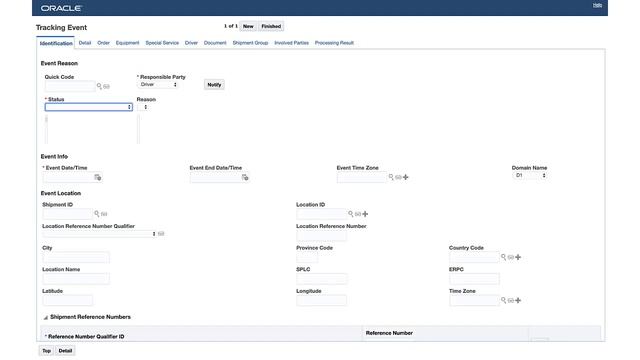
Task: Click the Notify button
Action: click(x=214, y=85)
